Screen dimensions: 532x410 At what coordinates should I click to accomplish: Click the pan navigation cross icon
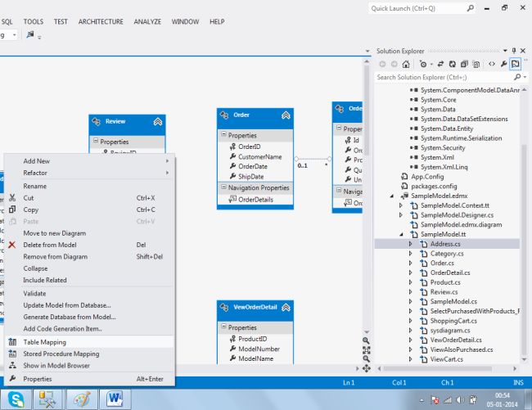point(366,368)
